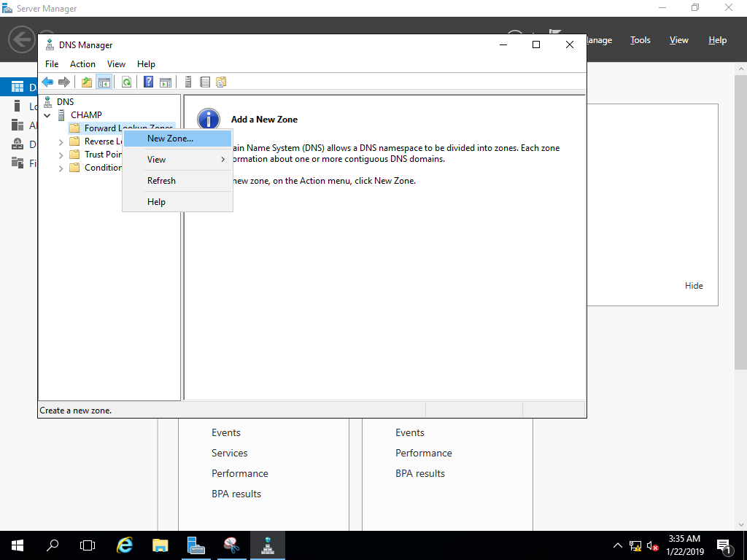Open File Explorer from the taskbar
747x560 pixels.
tap(160, 545)
